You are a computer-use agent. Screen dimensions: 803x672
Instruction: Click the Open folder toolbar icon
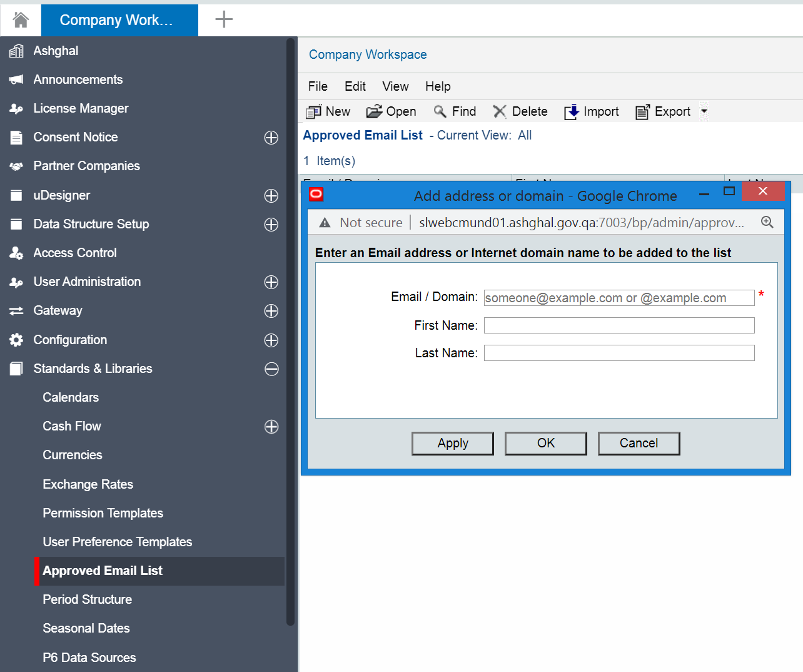374,111
